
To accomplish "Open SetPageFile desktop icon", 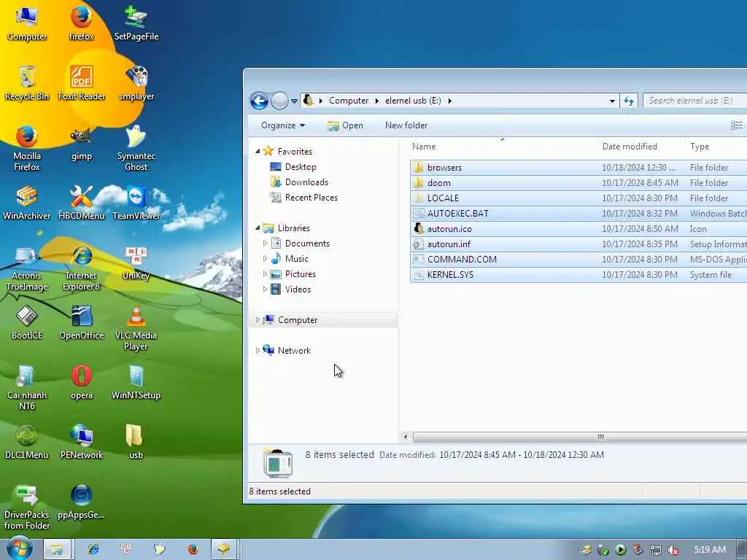I will pos(136,23).
